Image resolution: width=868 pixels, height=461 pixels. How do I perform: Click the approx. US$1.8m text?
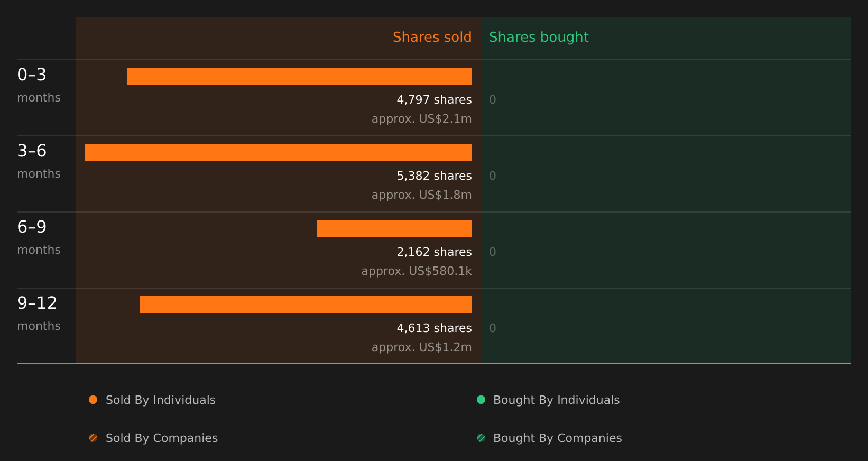pyautogui.click(x=422, y=195)
